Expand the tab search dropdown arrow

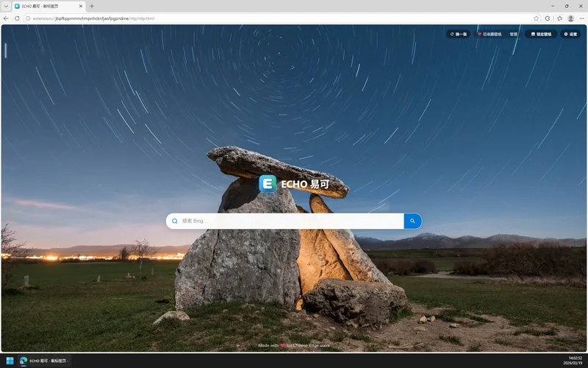pos(6,6)
